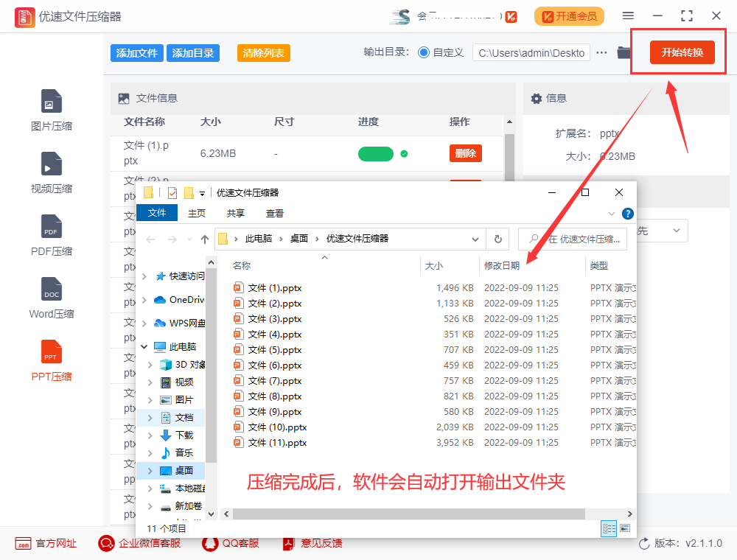Expand the OneDrive tree node
This screenshot has height=560, width=737.
pos(144,300)
